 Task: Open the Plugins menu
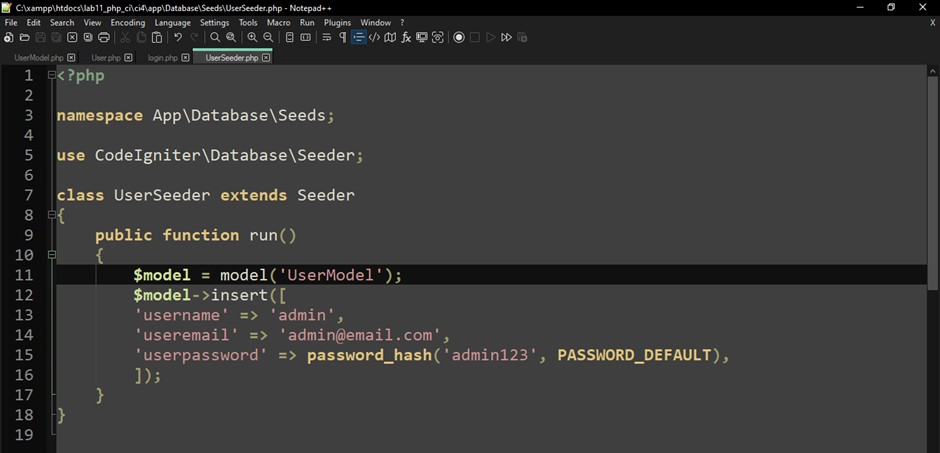tap(338, 23)
